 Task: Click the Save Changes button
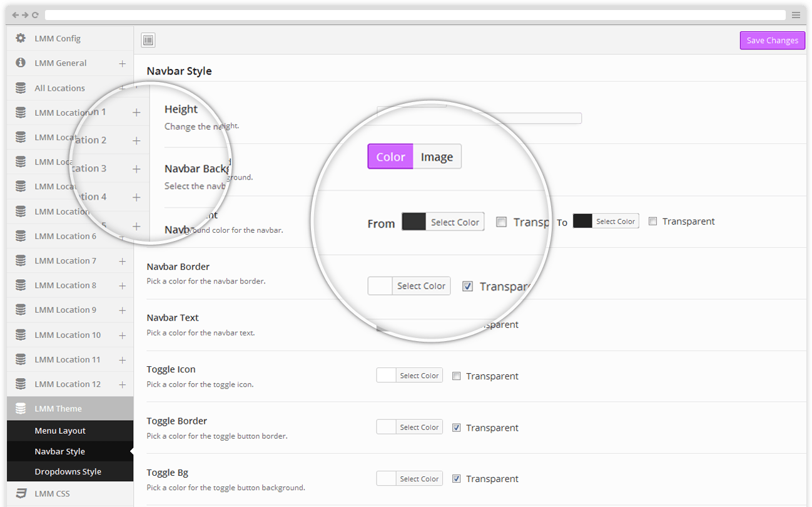[x=772, y=40]
